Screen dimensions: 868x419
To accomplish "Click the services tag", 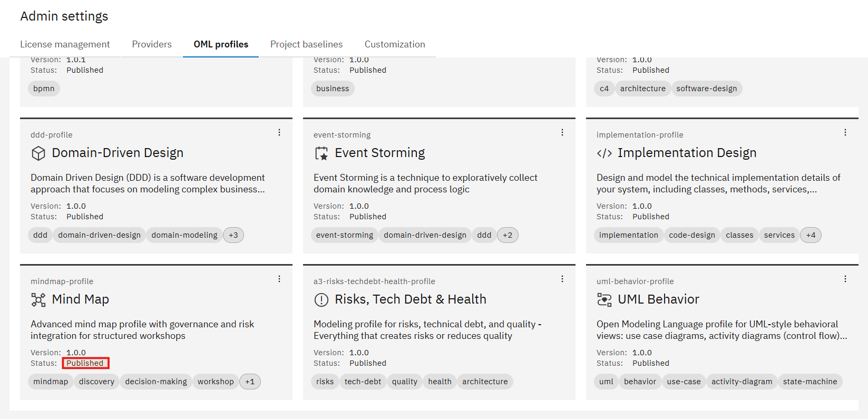I will pos(779,235).
